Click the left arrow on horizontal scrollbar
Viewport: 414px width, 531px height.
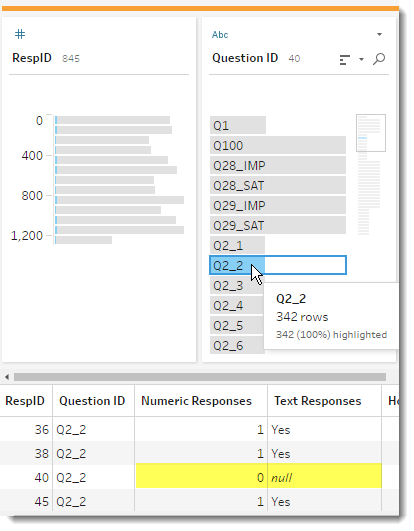point(7,377)
